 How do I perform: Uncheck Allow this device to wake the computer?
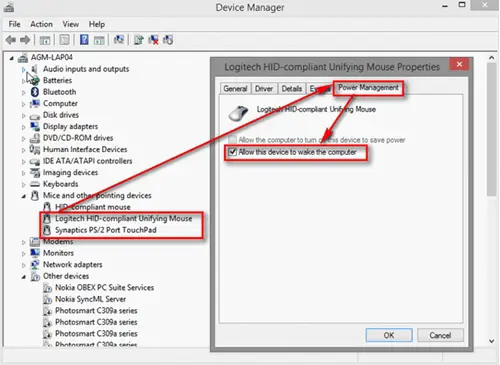(x=232, y=152)
